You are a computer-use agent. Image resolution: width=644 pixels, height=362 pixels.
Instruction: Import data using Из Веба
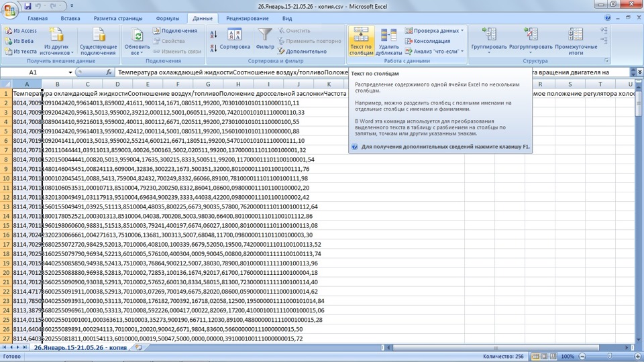click(x=19, y=41)
